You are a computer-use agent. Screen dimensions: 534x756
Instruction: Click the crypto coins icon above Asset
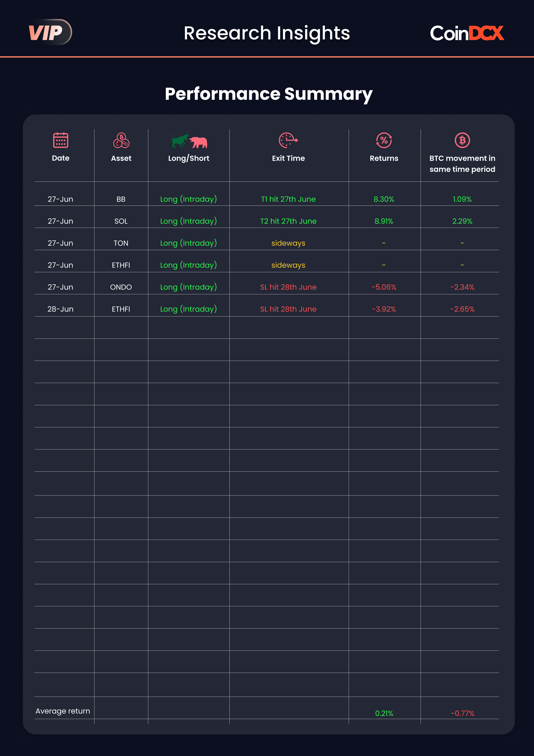121,140
